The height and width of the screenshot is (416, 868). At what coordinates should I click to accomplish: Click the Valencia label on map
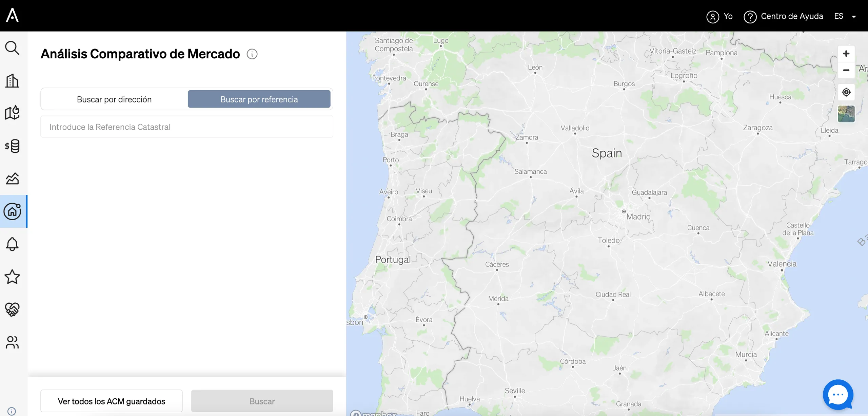(x=782, y=264)
